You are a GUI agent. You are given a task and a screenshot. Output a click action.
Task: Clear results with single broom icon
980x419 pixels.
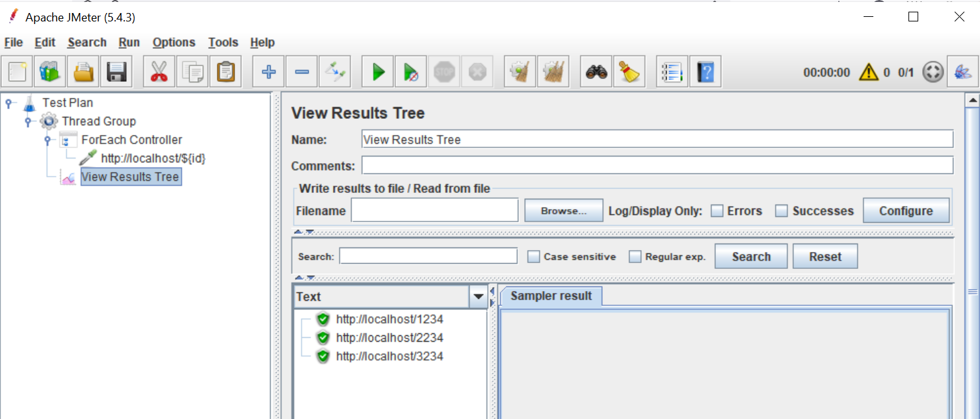pos(520,71)
